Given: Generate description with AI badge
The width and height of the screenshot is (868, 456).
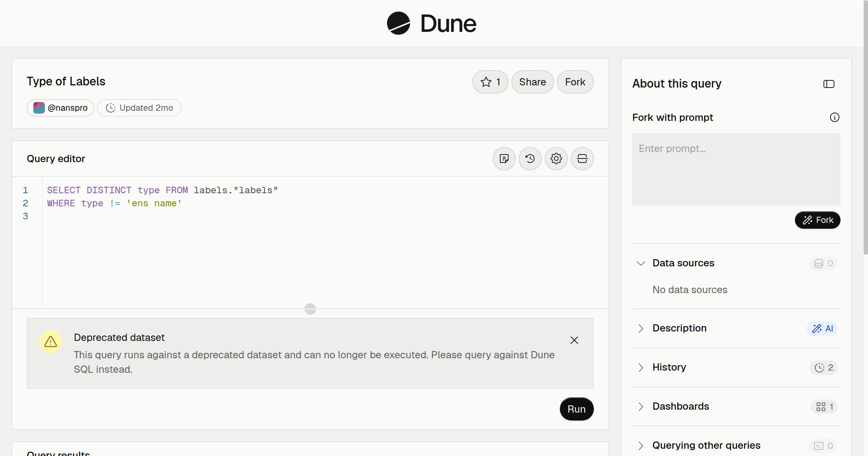Looking at the screenshot, I should coord(822,328).
